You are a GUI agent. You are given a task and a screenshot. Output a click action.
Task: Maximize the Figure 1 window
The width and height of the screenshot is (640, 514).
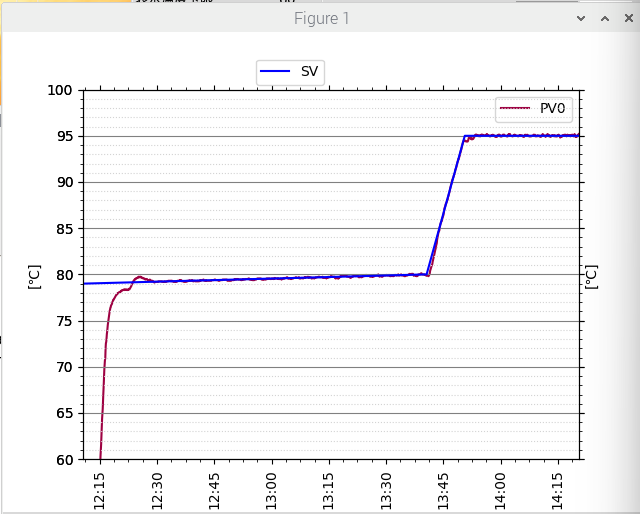(x=604, y=18)
